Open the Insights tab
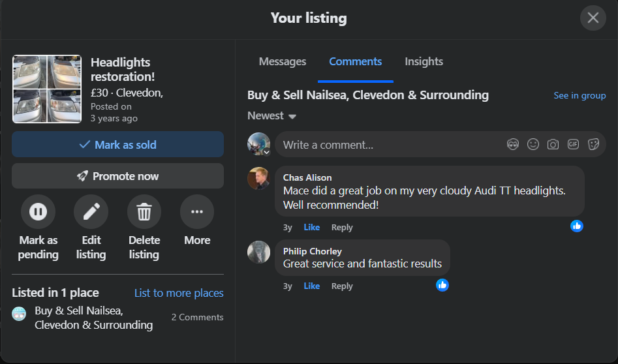Viewport: 618px width, 364px height. click(x=424, y=62)
